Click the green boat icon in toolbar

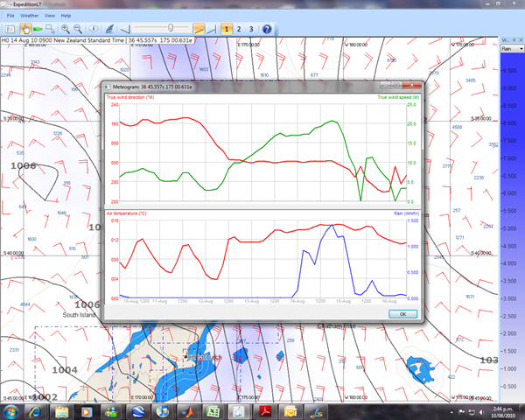tap(37, 29)
